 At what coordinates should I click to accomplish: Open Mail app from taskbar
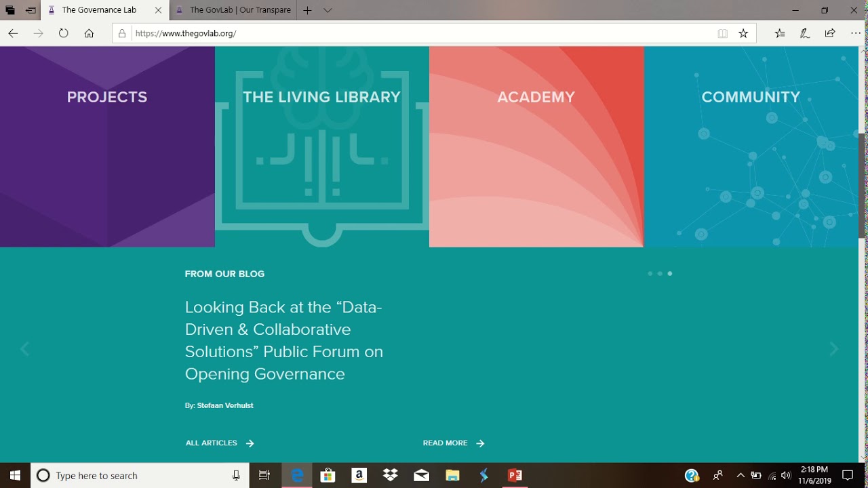point(421,475)
